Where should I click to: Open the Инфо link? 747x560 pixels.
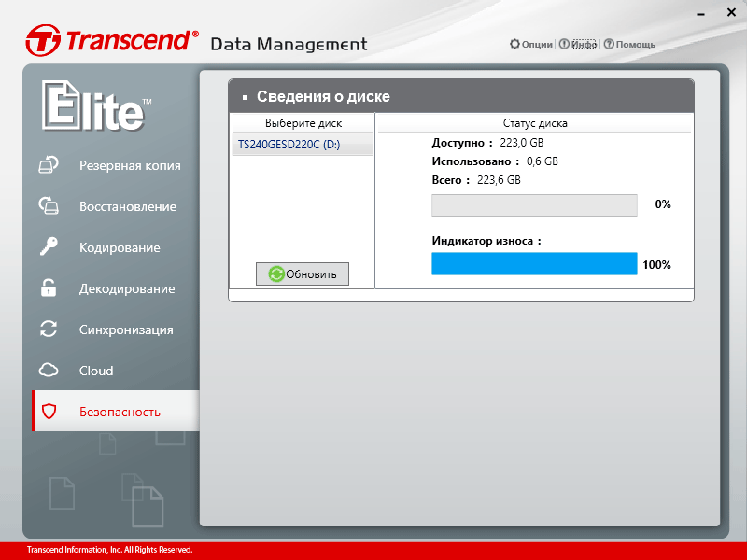tap(584, 44)
